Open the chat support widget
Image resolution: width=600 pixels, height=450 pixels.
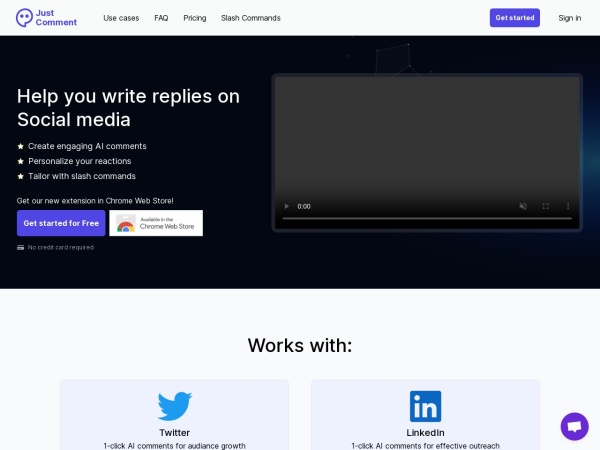point(574,426)
